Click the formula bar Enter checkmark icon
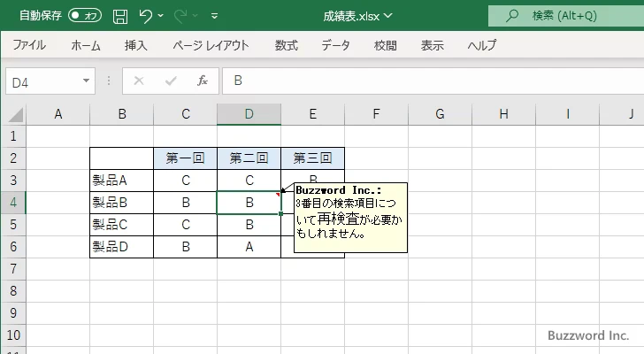Image resolution: width=644 pixels, height=354 pixels. click(171, 81)
